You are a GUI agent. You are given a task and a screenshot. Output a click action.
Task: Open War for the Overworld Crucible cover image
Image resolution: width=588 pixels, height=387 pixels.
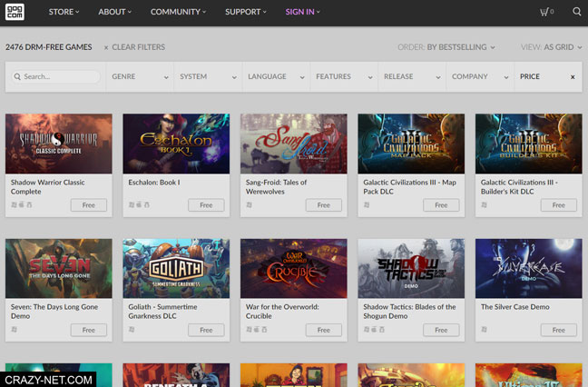[294, 268]
